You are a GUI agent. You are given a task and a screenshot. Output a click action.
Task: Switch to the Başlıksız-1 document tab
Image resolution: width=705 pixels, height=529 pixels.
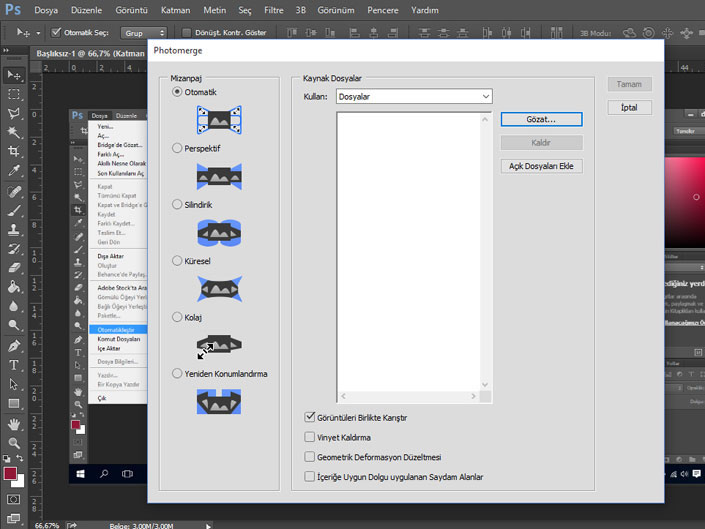pos(90,53)
